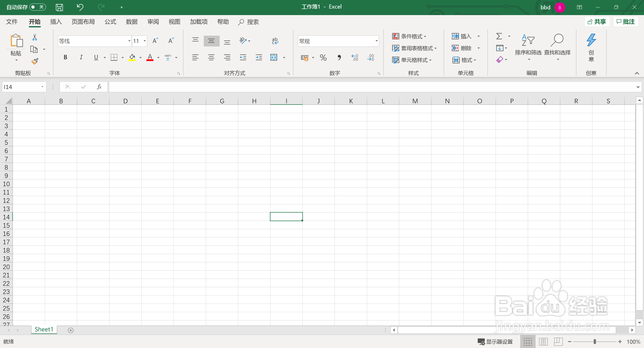
Task: Expand the 常规 number format dropdown
Action: click(x=376, y=41)
